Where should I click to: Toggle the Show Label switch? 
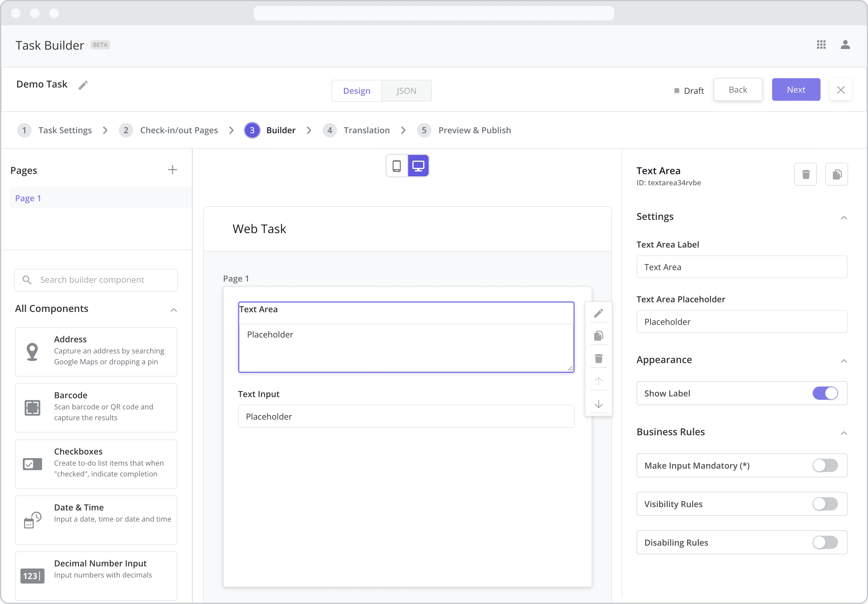(825, 393)
